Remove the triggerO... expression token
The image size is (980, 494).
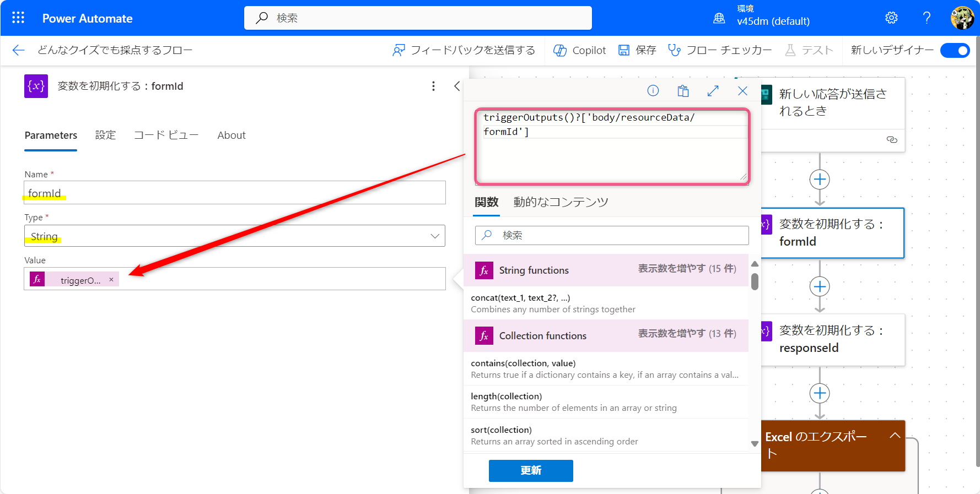[111, 280]
